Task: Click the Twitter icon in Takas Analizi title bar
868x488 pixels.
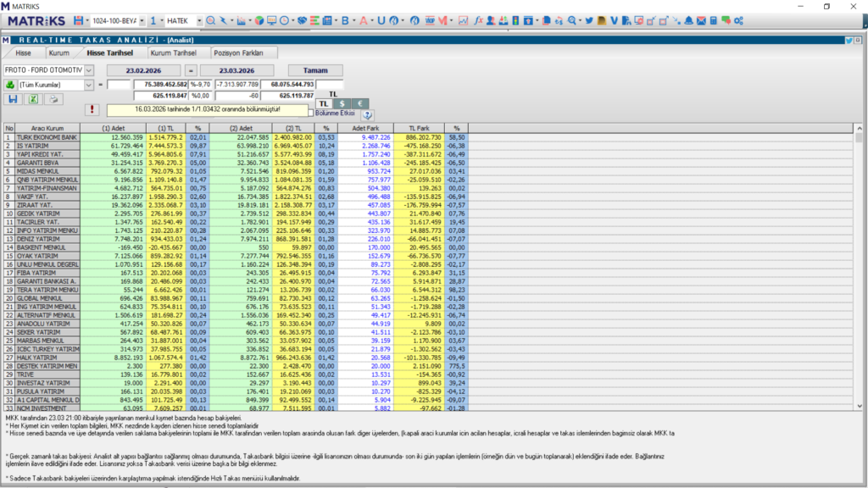Action: click(x=849, y=40)
